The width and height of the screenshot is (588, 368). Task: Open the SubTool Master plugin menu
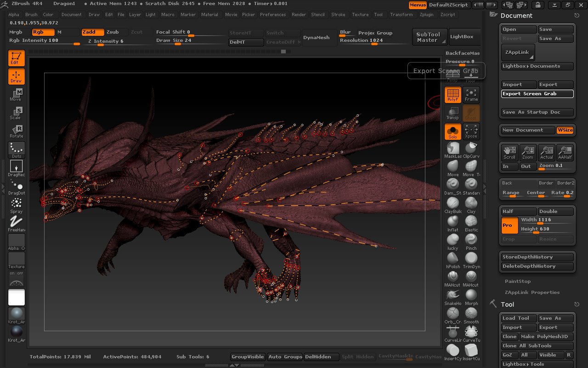coord(429,37)
